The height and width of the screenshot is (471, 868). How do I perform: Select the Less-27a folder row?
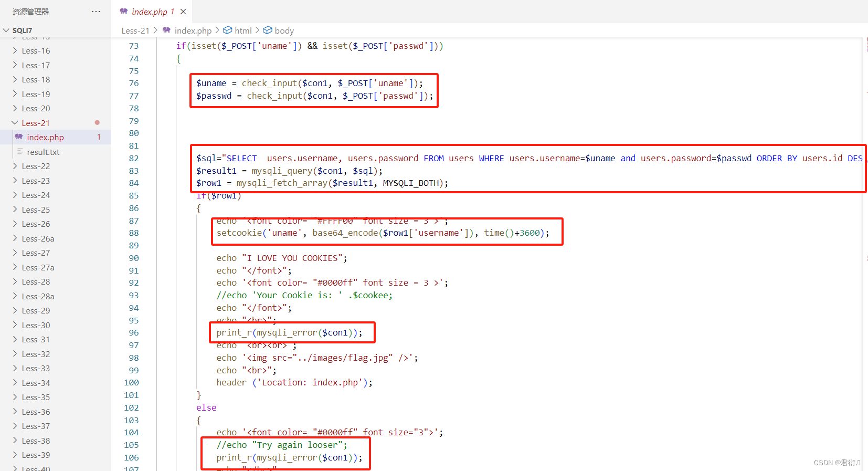pos(56,267)
